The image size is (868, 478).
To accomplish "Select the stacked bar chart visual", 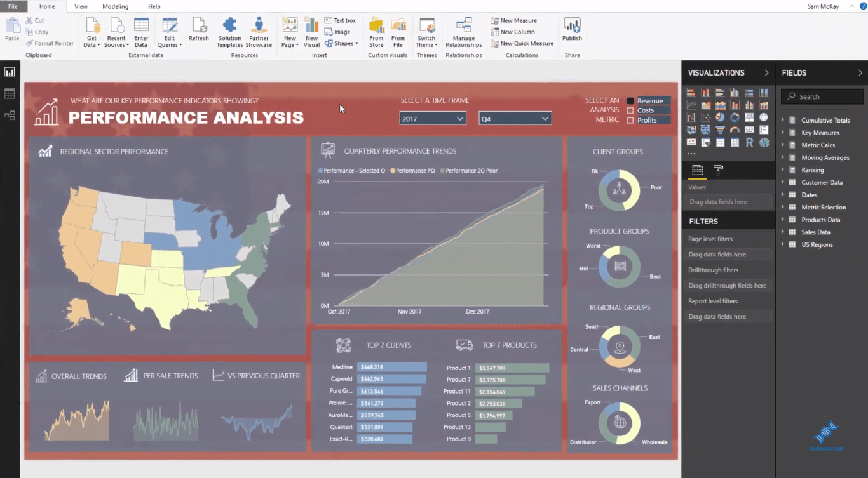I will 691,93.
